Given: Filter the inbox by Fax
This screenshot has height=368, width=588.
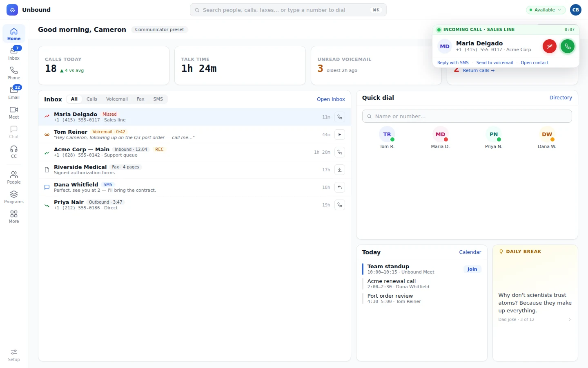Looking at the screenshot, I should tap(140, 99).
